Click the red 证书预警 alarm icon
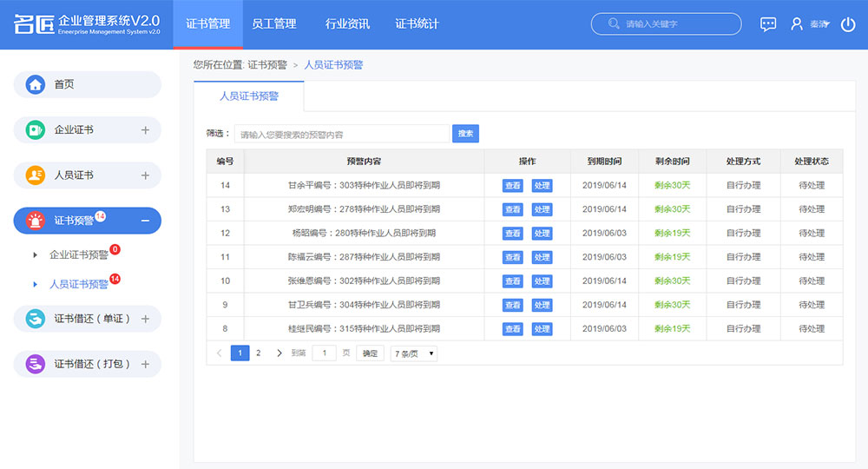 36,221
